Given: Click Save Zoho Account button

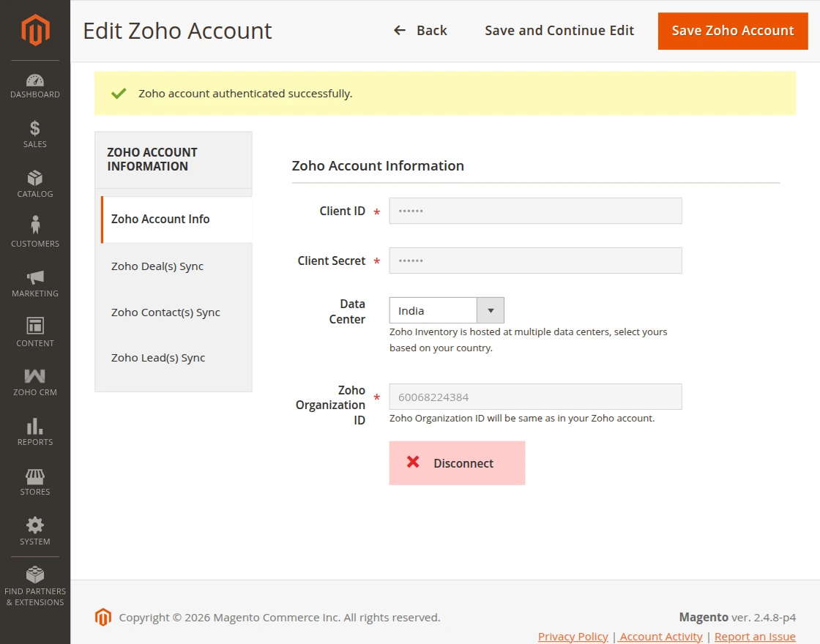Looking at the screenshot, I should [733, 31].
